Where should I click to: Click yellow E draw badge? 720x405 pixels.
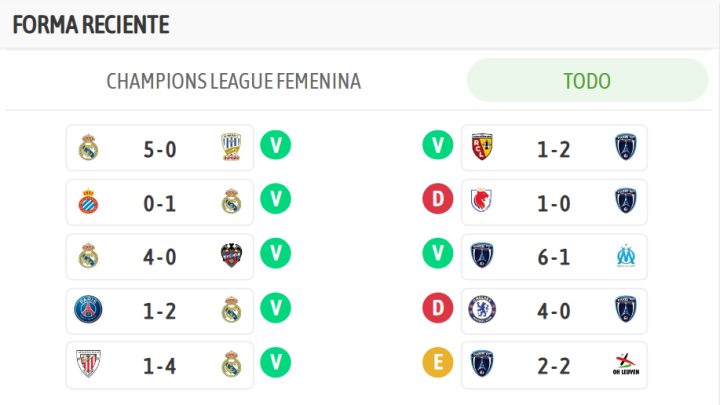point(437,362)
